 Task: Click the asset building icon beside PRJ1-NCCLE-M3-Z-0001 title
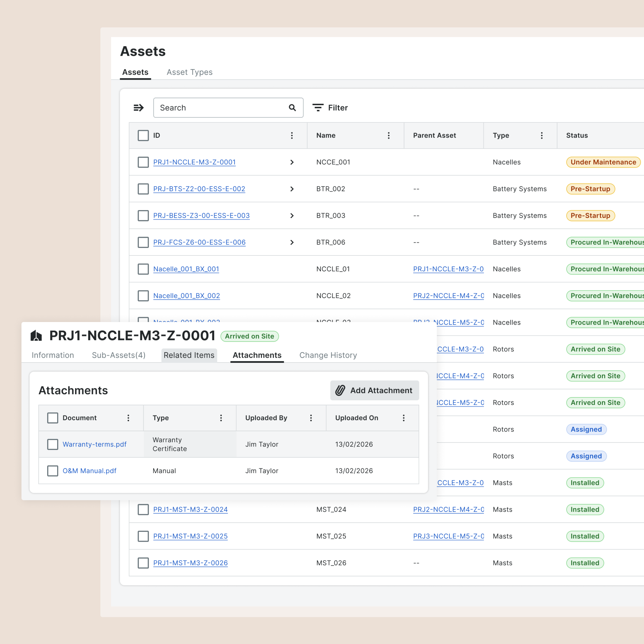(36, 336)
